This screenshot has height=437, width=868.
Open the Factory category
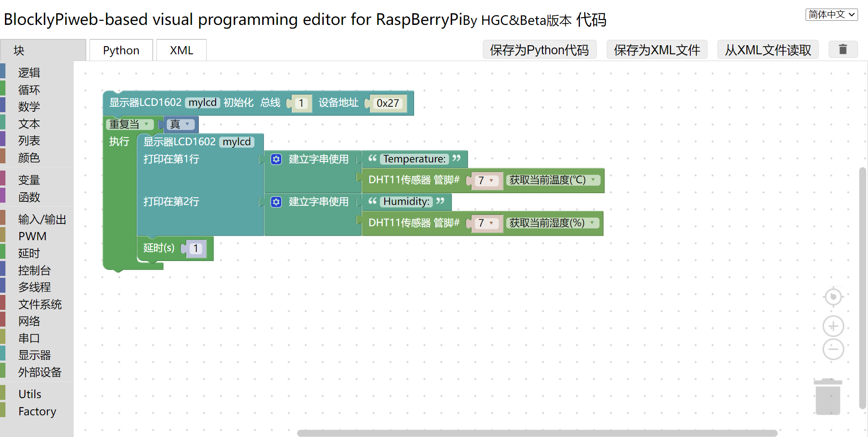(37, 411)
